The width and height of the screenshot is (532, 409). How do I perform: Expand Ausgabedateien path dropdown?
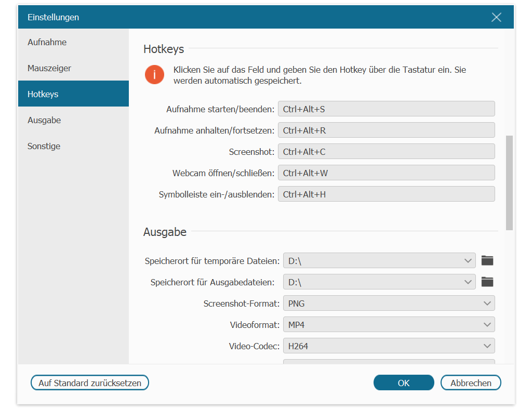[379, 282]
